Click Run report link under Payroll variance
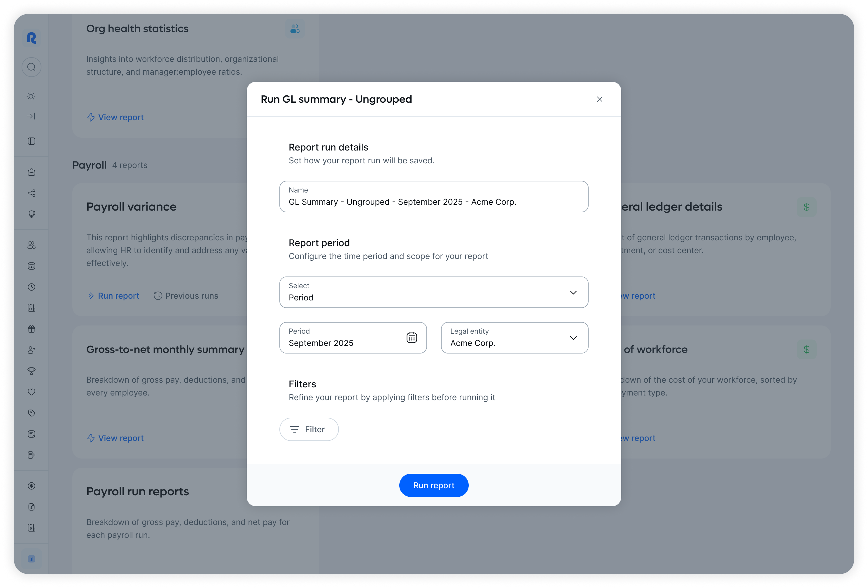The width and height of the screenshot is (868, 588). tap(113, 296)
